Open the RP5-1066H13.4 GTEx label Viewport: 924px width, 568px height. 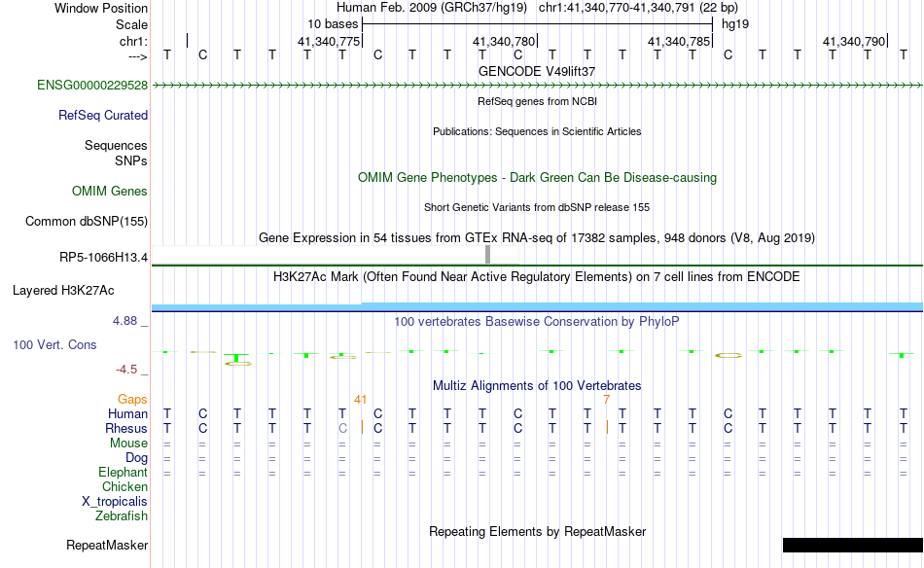pyautogui.click(x=103, y=258)
